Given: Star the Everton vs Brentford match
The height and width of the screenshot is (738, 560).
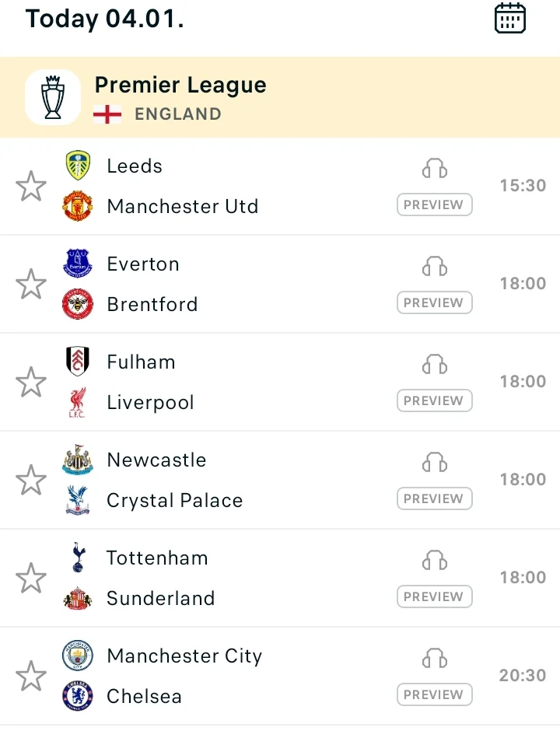Looking at the screenshot, I should pos(31,285).
